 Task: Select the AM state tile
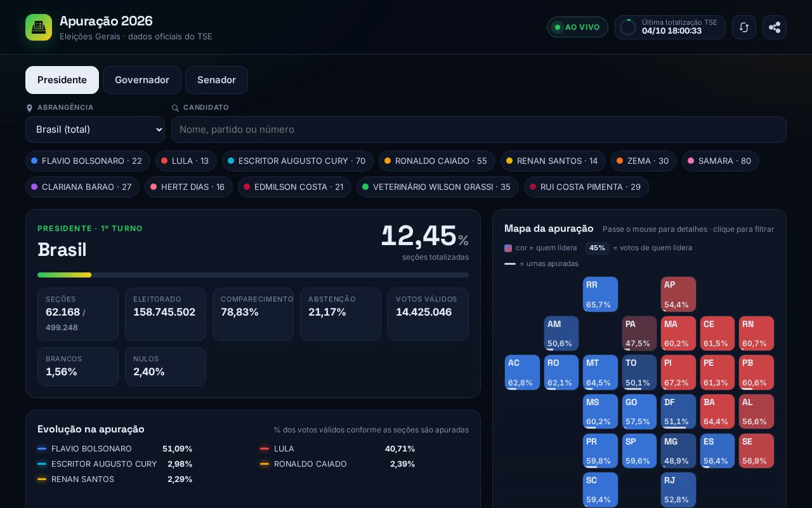tap(561, 333)
